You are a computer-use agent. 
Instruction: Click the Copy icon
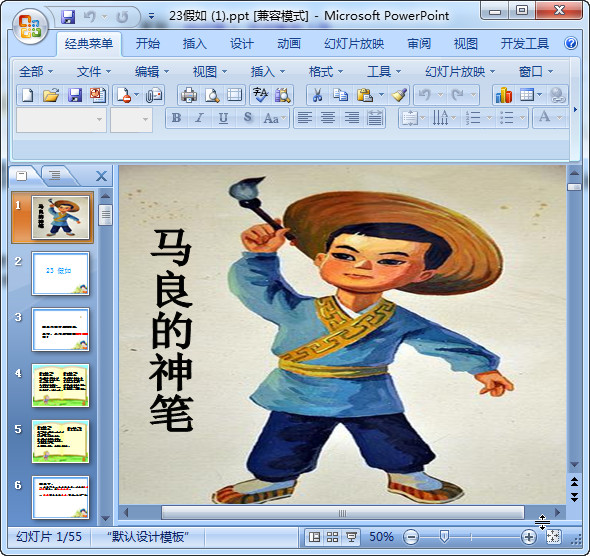point(340,95)
